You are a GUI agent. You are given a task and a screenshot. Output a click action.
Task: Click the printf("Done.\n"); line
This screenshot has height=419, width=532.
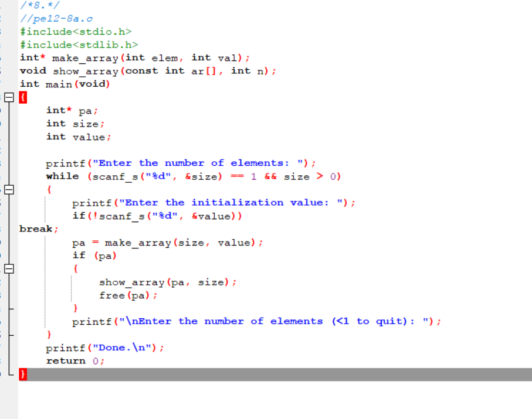click(x=105, y=348)
